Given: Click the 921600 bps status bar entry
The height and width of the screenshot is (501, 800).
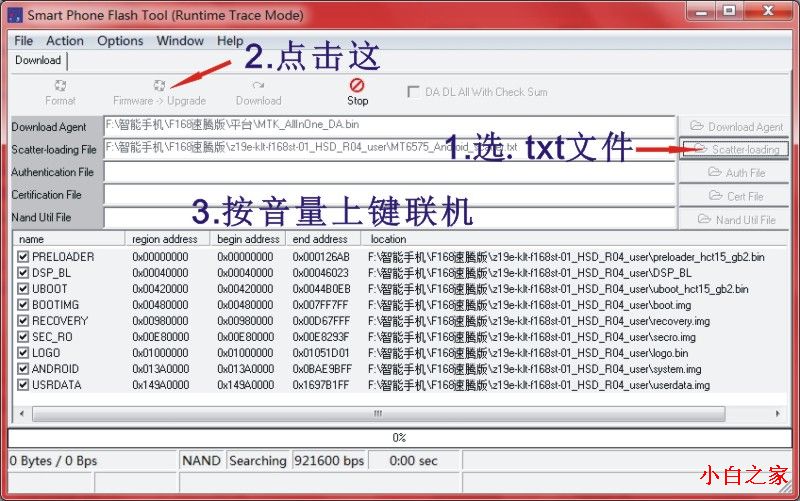Looking at the screenshot, I should [x=329, y=461].
